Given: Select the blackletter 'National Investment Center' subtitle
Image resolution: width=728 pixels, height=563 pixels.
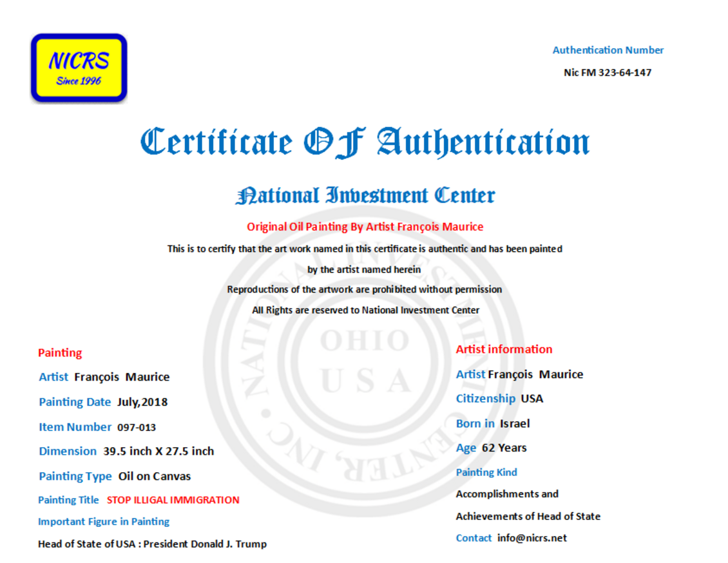Looking at the screenshot, I should point(365,195).
